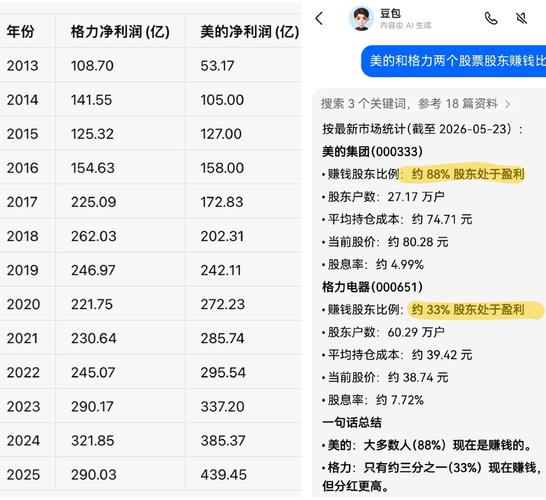Viewport: 546px width, 500px height.
Task: Start a voice call via phone icon
Action: 491,18
